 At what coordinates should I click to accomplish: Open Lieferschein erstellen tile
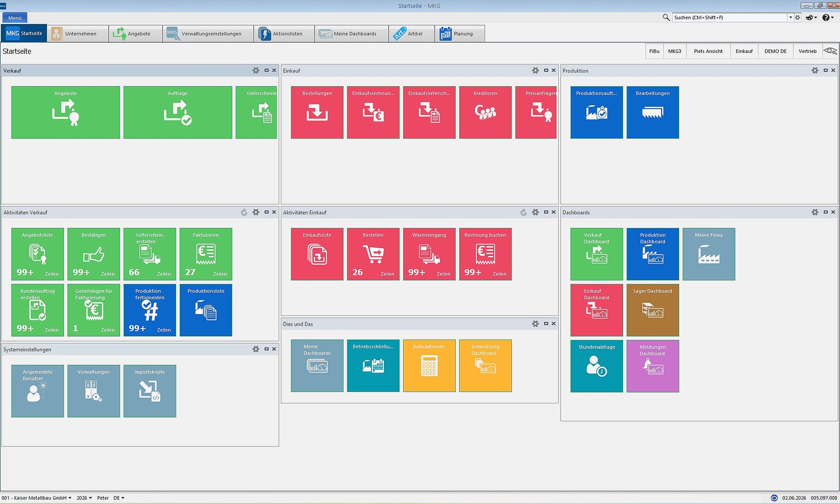click(150, 254)
